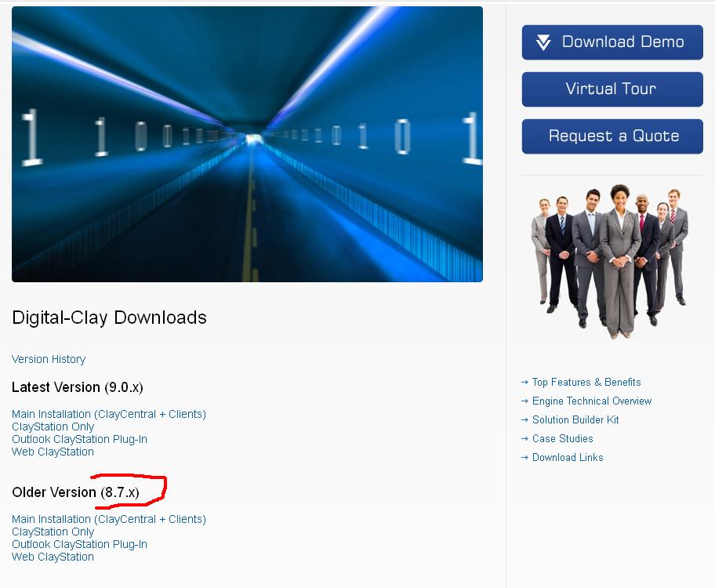Click older 8.7.x Web ClayStation link
Image resolution: width=715 pixels, height=588 pixels.
tap(53, 557)
